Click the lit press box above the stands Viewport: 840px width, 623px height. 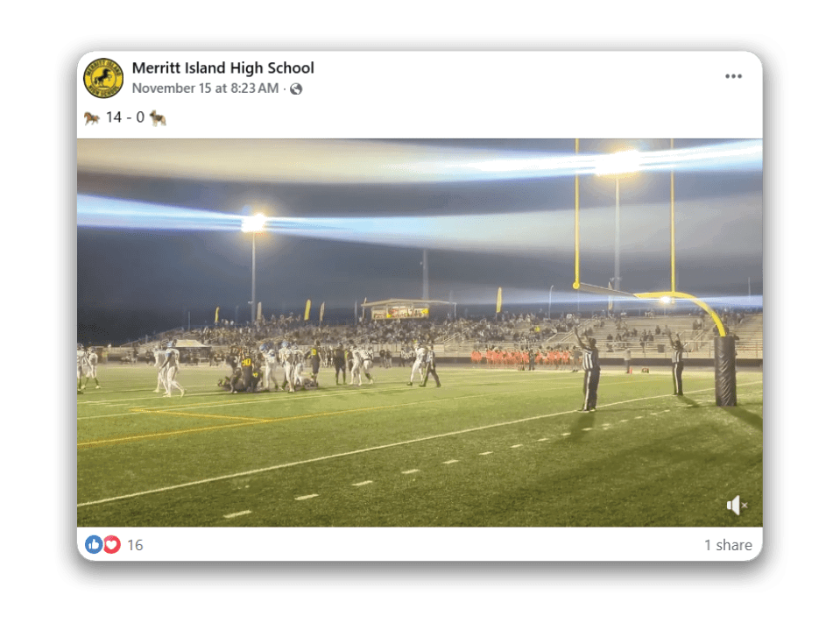click(x=400, y=310)
